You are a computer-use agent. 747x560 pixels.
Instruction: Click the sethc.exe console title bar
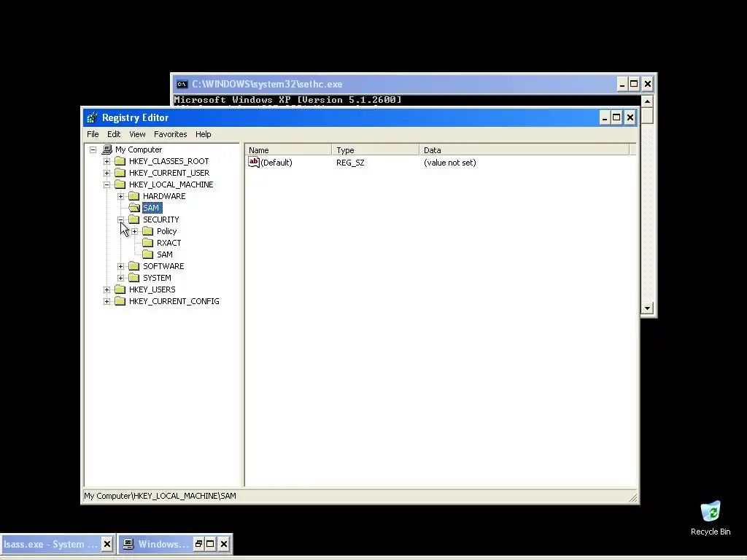(x=395, y=85)
